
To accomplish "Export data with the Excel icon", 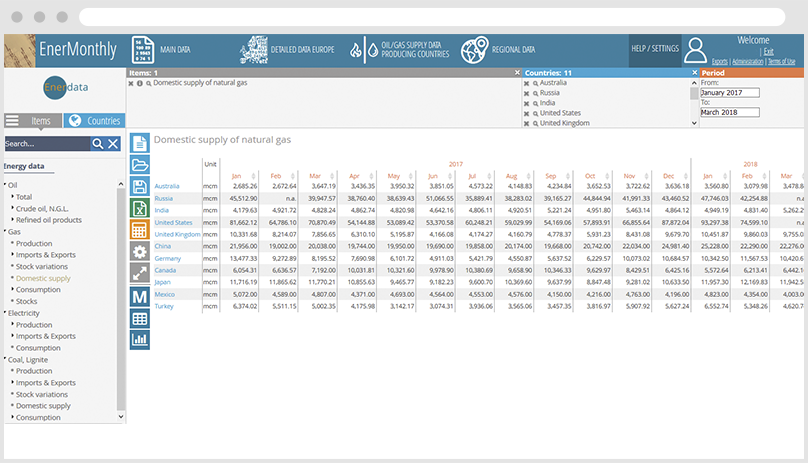I will pos(139,208).
